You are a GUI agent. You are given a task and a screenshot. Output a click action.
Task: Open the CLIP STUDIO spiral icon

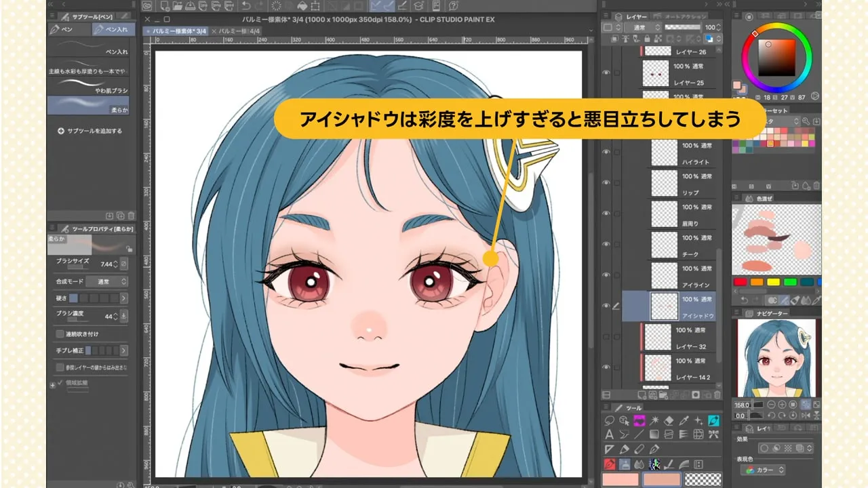click(x=147, y=6)
